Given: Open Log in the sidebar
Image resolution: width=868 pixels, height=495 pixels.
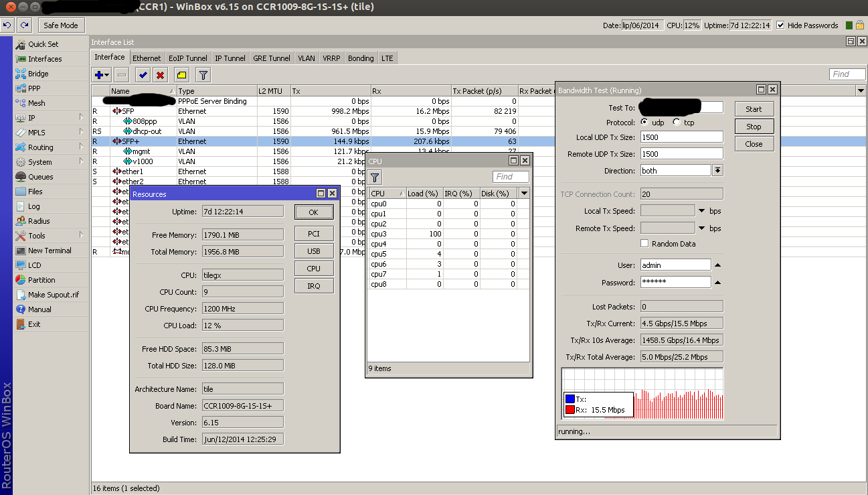Looking at the screenshot, I should [x=33, y=206].
